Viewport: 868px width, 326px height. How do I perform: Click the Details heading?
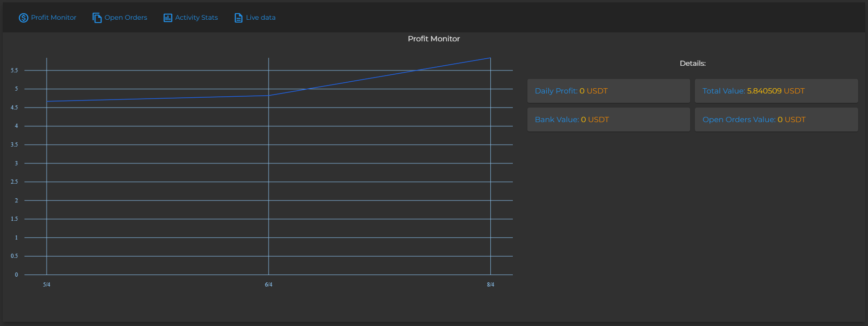[693, 63]
